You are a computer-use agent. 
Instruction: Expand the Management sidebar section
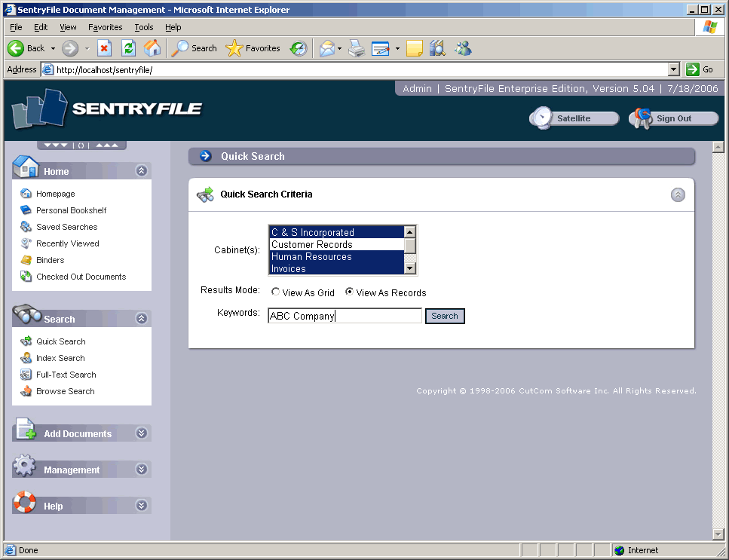141,470
